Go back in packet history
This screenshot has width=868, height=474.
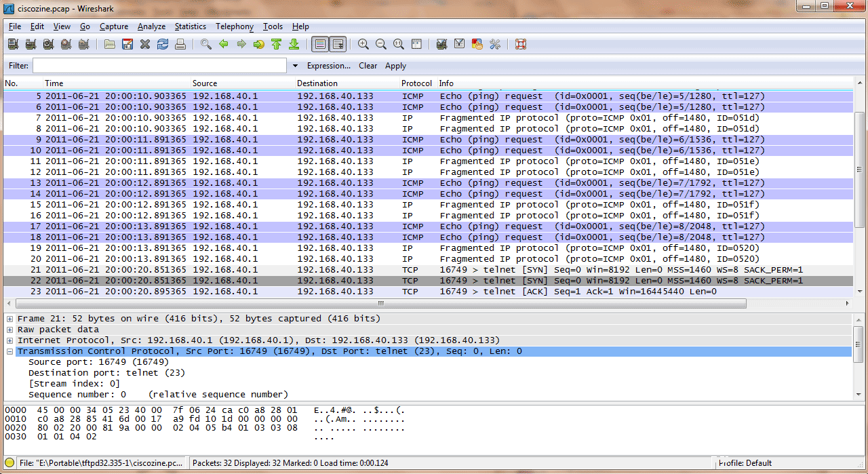(x=224, y=44)
